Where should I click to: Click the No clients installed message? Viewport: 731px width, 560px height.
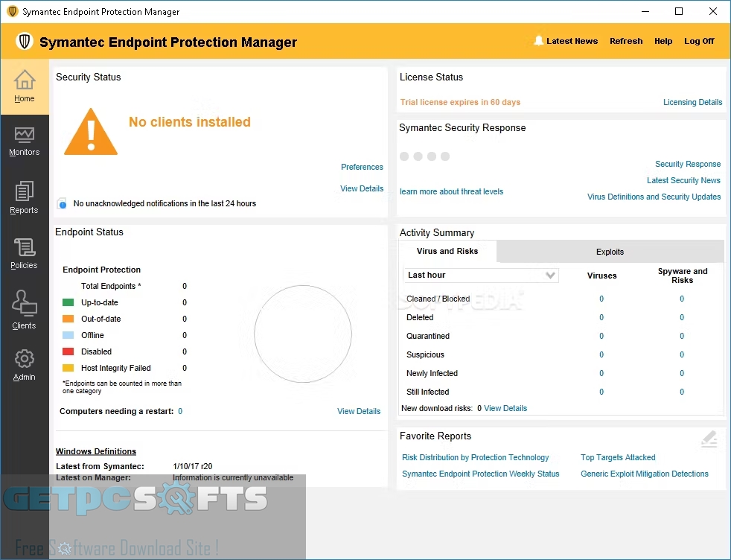click(190, 121)
